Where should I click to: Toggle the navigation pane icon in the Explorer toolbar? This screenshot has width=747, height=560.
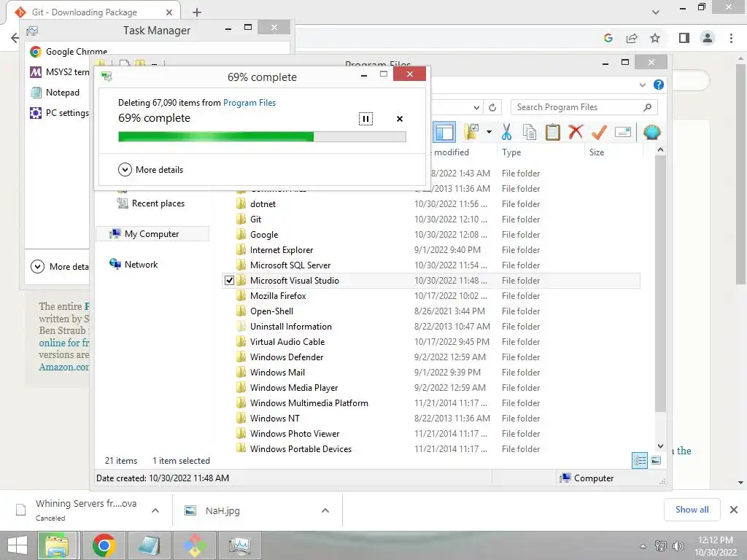tap(444, 133)
